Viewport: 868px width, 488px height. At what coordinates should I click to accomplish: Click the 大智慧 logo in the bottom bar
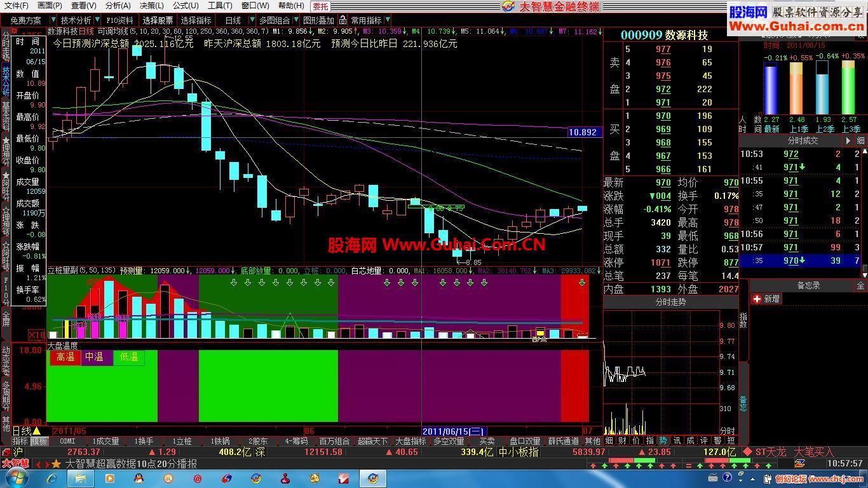(x=15, y=463)
